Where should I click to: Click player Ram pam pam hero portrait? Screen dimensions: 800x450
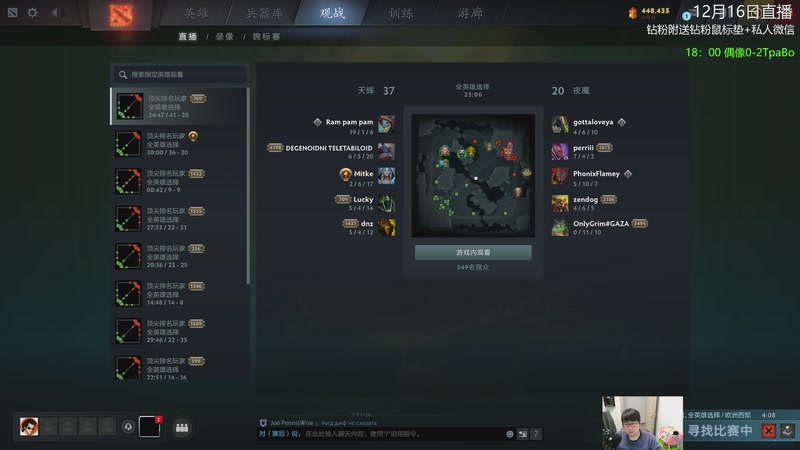[x=386, y=124]
